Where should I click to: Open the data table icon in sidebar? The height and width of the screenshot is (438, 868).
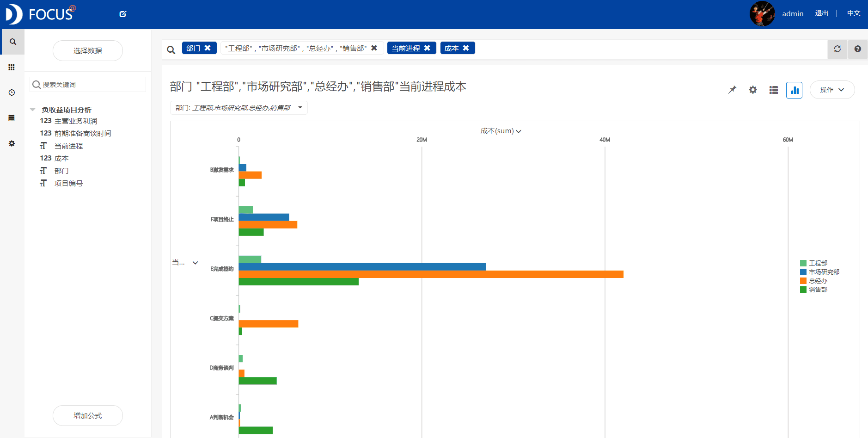click(x=12, y=118)
